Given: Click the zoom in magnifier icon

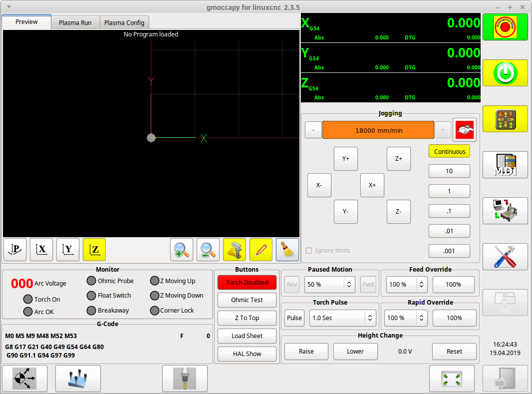Looking at the screenshot, I should (x=182, y=250).
